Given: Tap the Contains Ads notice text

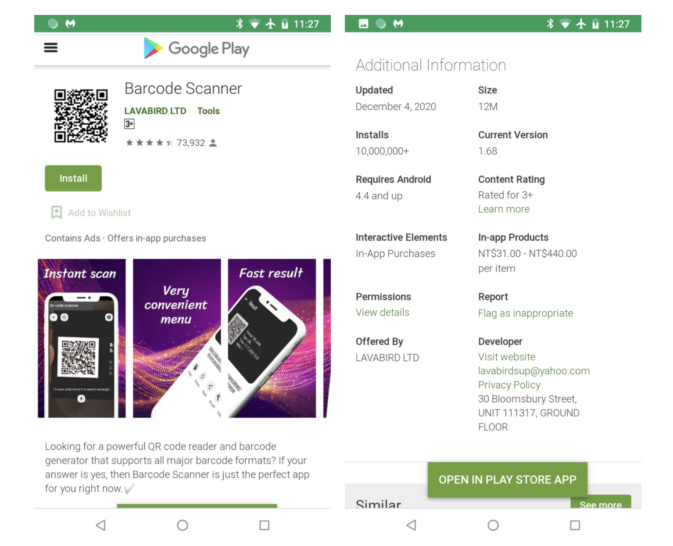Looking at the screenshot, I should tap(125, 238).
